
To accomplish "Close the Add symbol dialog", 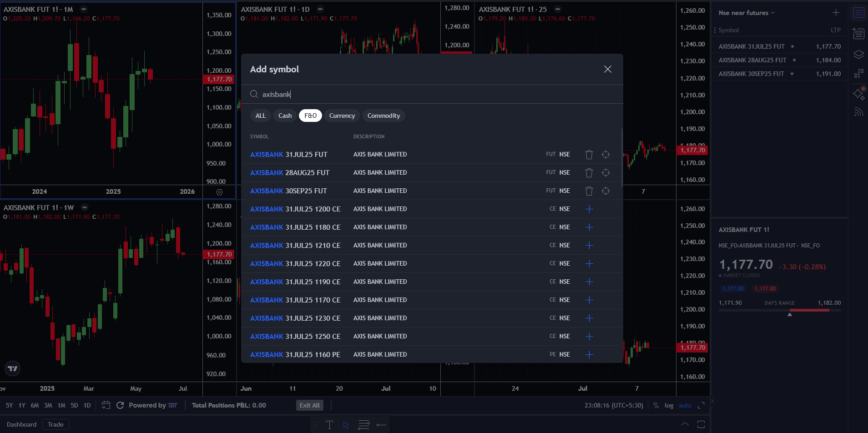I will pyautogui.click(x=607, y=69).
